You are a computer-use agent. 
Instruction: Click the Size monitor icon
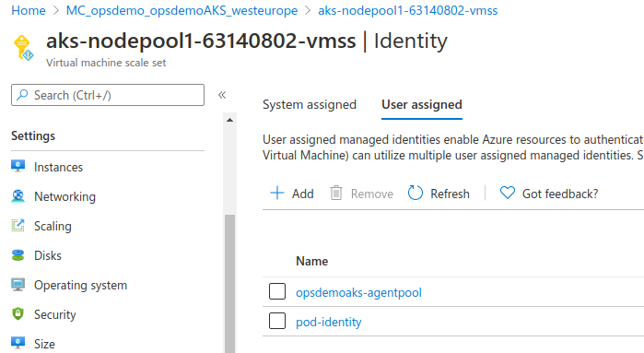pos(18,343)
